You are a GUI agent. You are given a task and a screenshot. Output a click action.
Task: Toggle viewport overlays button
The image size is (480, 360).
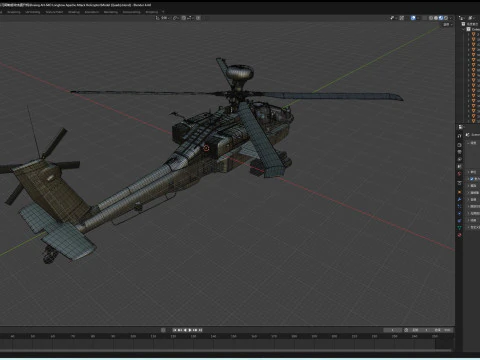pos(413,18)
